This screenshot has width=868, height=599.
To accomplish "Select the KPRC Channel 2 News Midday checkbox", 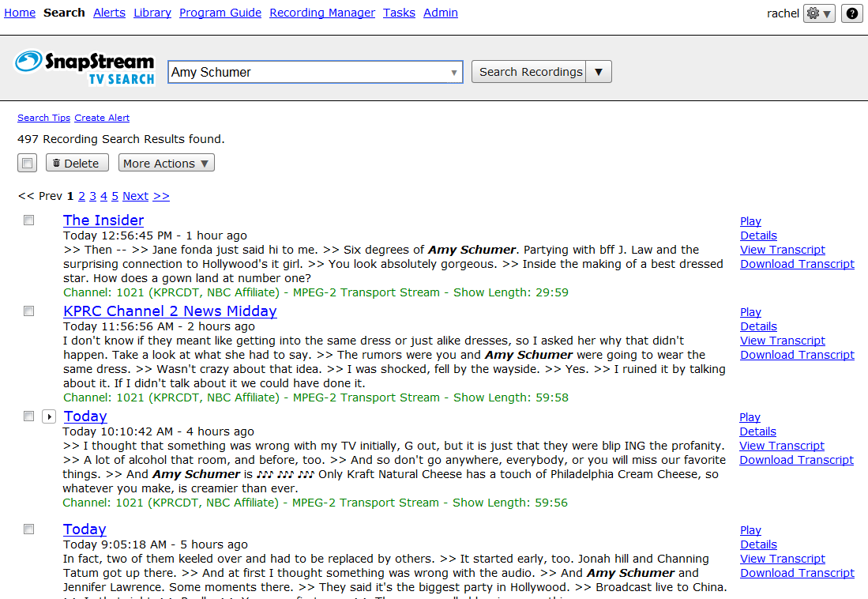I will coord(29,311).
